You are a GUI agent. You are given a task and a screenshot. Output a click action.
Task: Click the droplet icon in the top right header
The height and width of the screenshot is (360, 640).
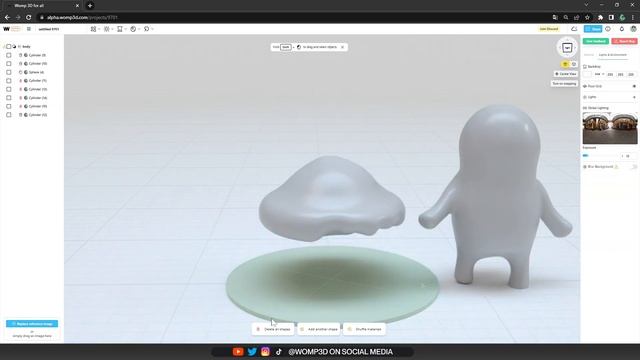pos(622,29)
